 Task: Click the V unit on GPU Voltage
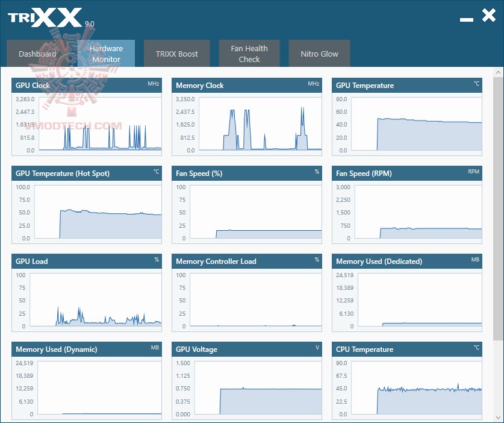point(317,348)
